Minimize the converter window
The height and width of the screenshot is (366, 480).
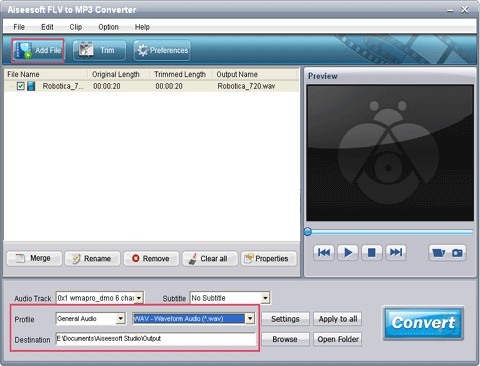tap(450, 10)
